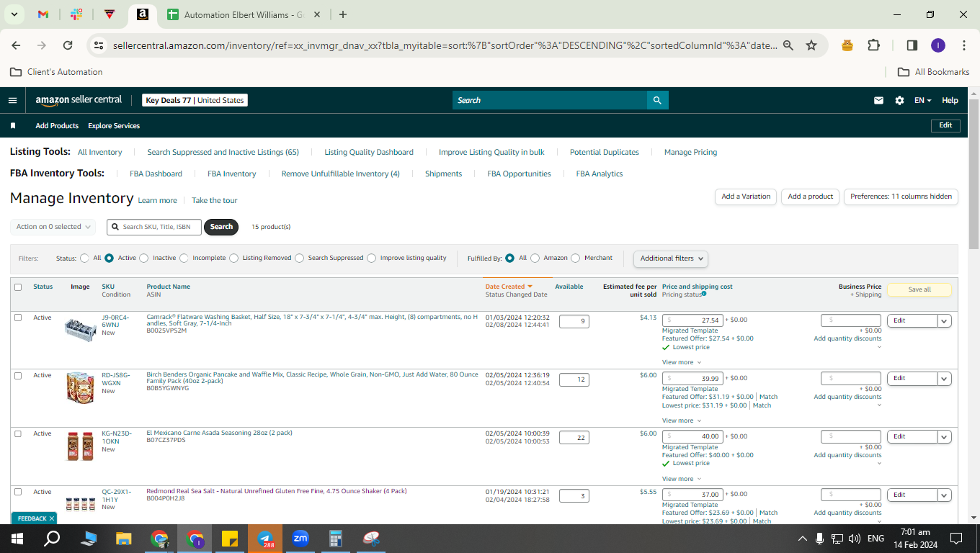Image resolution: width=980 pixels, height=553 pixels.
Task: View site information icon in the address bar
Action: [x=99, y=45]
